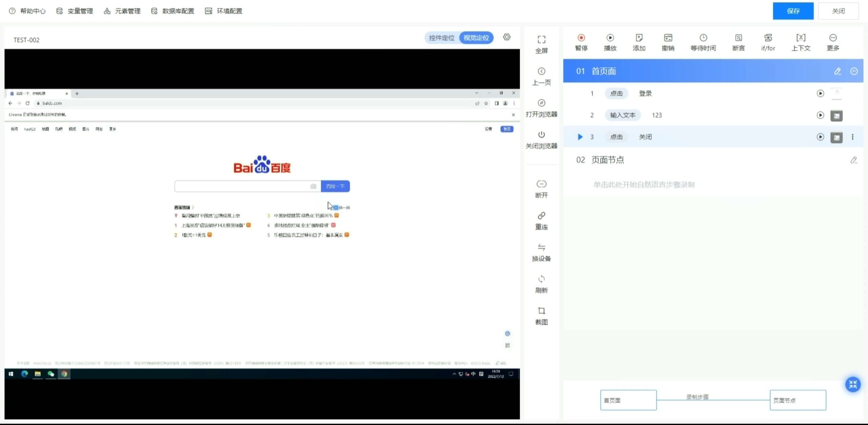The width and height of the screenshot is (868, 425).
Task: Click 打开浏览器 open browser icon
Action: (x=541, y=103)
